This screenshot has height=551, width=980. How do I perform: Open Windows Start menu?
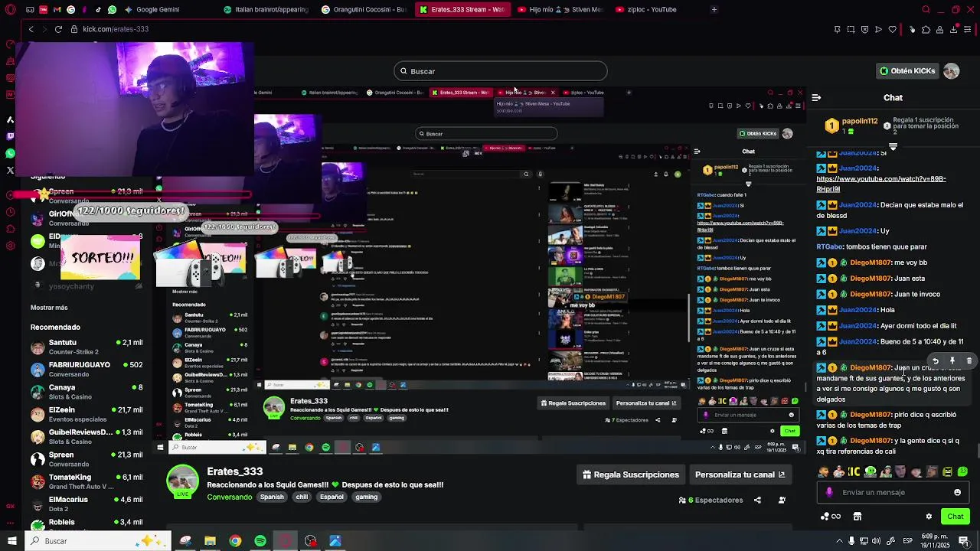[x=11, y=541]
